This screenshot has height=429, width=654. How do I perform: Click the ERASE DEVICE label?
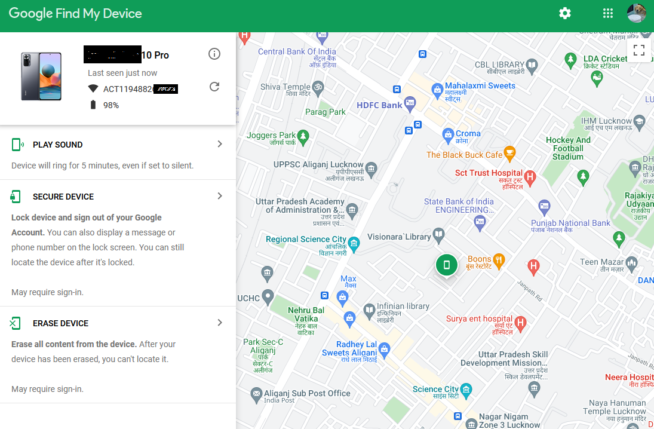pyautogui.click(x=60, y=324)
